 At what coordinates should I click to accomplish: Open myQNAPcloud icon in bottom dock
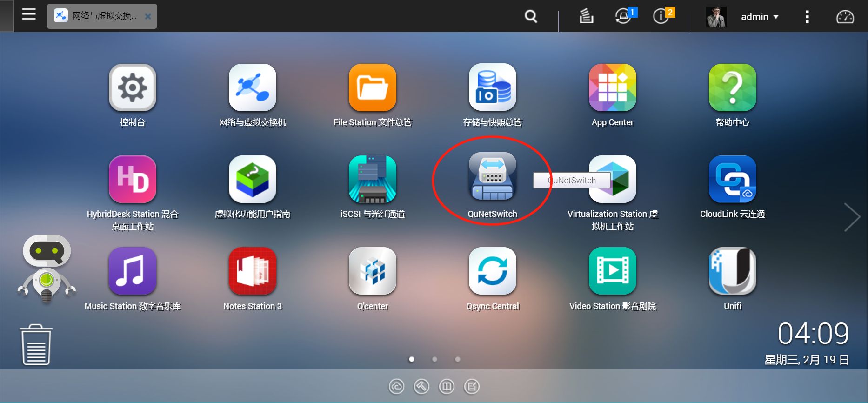pyautogui.click(x=396, y=386)
